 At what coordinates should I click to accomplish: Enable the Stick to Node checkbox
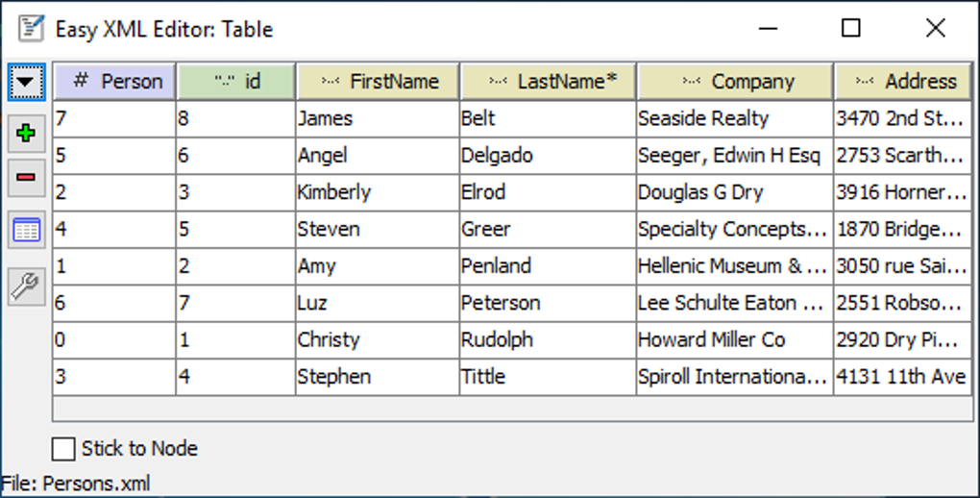click(x=63, y=448)
